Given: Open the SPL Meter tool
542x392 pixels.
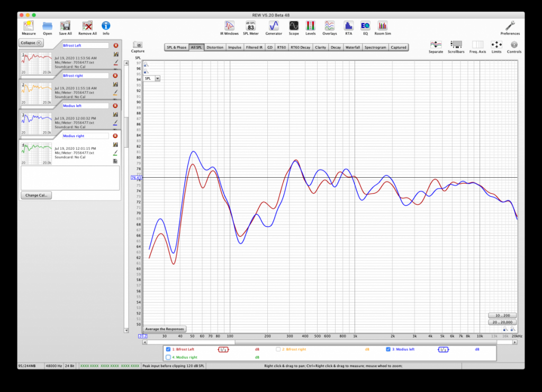Looking at the screenshot, I should pos(250,25).
